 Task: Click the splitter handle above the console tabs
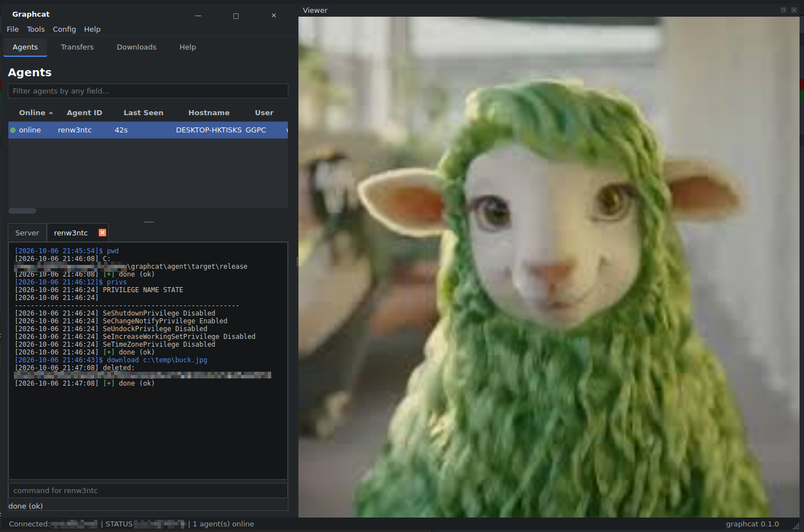(x=149, y=222)
